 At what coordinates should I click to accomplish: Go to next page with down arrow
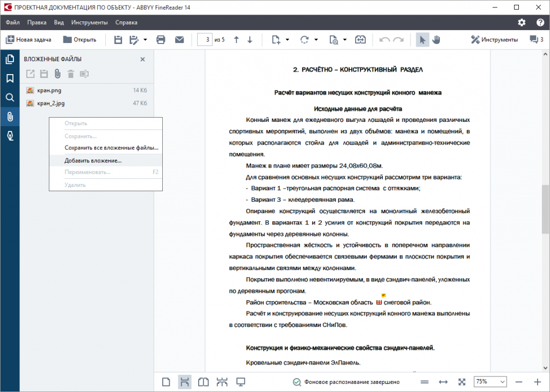250,40
